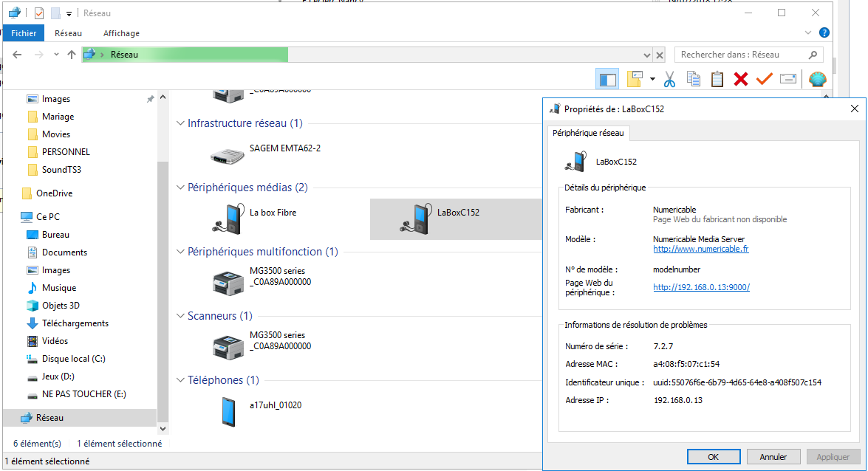Open the Classic Shell settings shell icon
The height and width of the screenshot is (471, 868).
(x=817, y=79)
